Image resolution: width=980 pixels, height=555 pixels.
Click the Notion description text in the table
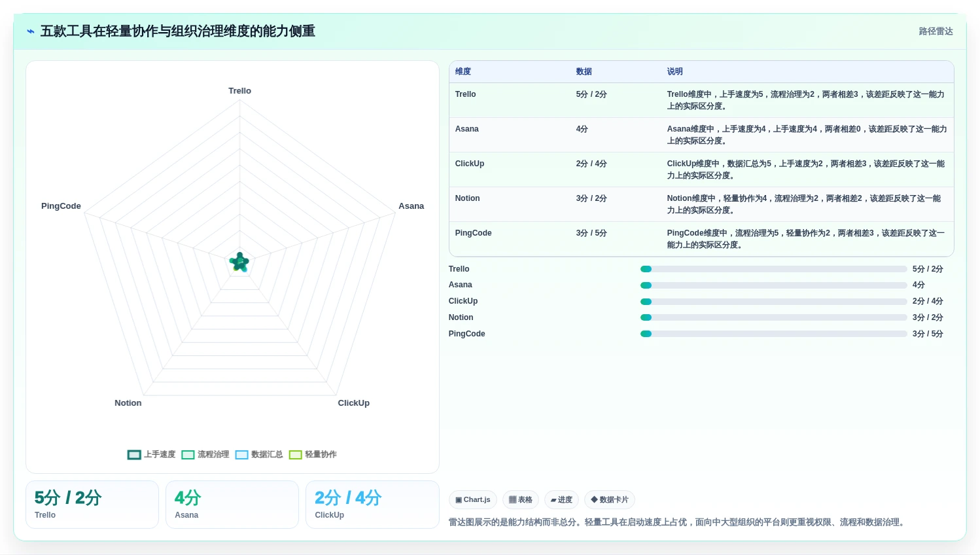click(804, 204)
